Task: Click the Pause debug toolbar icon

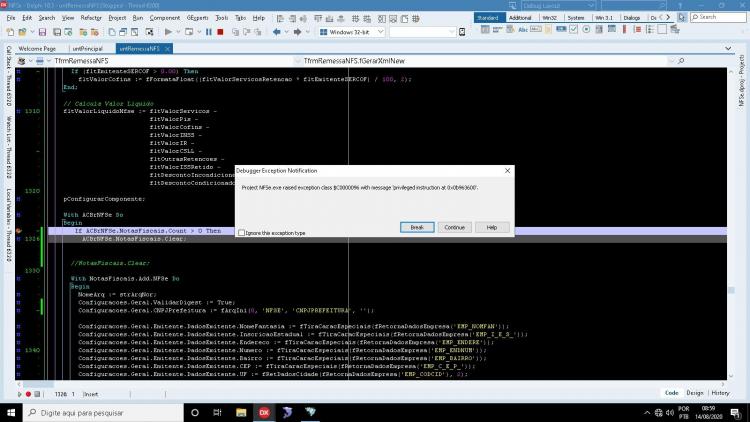Action: point(209,32)
